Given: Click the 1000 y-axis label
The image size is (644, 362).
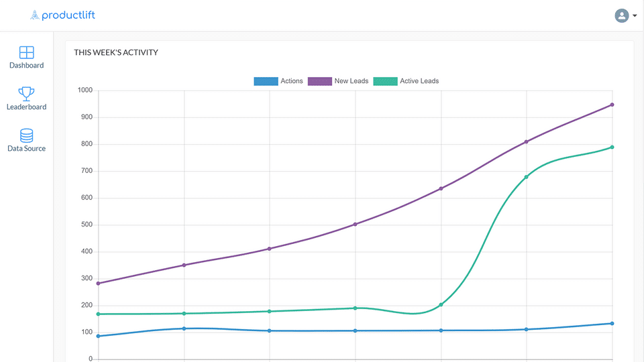Looking at the screenshot, I should tap(85, 90).
